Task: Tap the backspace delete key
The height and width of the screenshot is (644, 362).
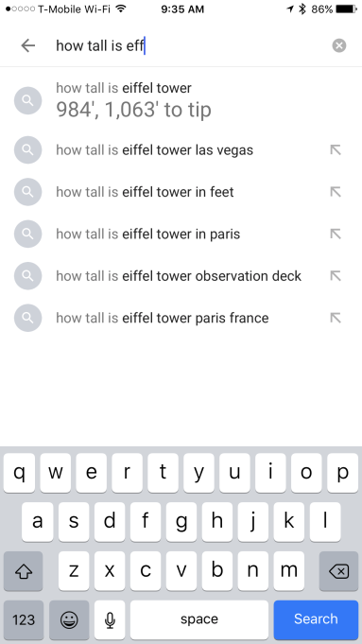Action: [338, 571]
